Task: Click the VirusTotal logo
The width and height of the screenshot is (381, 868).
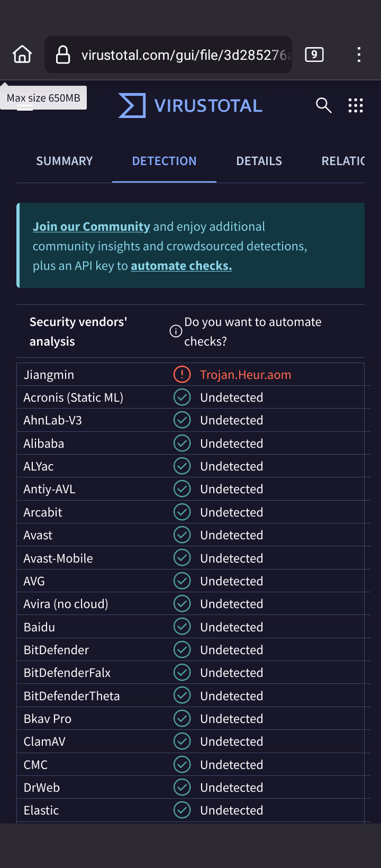Action: tap(190, 105)
